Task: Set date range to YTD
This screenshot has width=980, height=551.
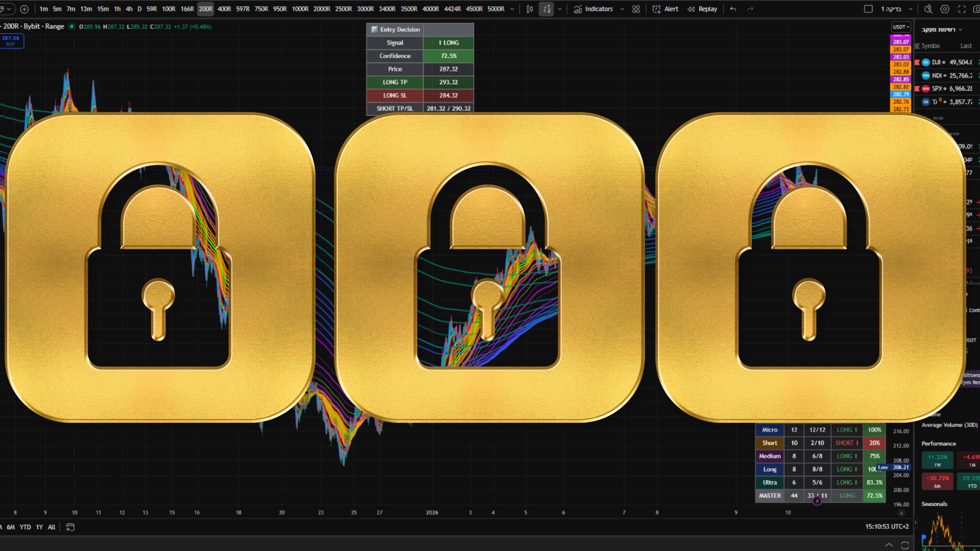Action: [25, 527]
